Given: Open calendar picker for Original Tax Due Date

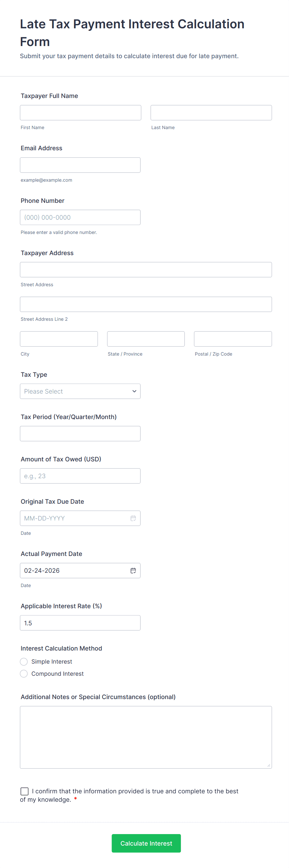Looking at the screenshot, I should (x=133, y=518).
